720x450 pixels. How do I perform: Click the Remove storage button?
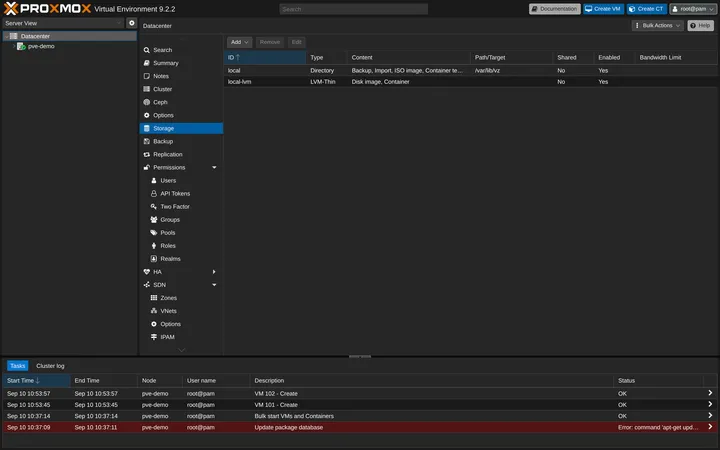coord(270,42)
